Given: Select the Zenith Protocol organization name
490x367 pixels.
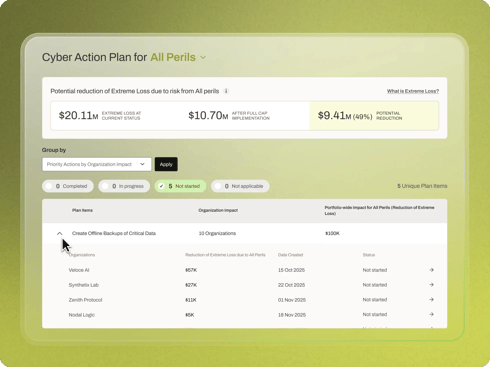Looking at the screenshot, I should pyautogui.click(x=85, y=300).
